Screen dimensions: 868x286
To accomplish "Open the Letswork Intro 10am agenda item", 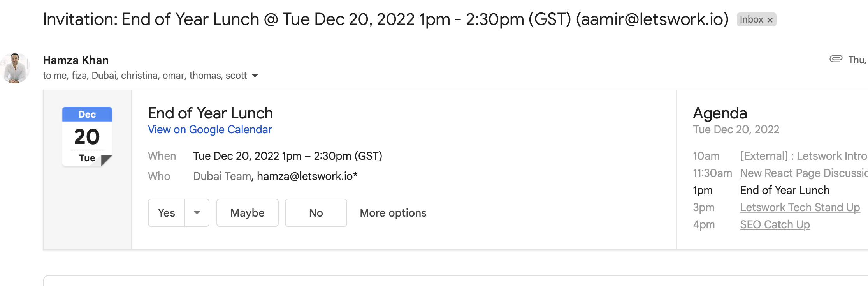I will pos(804,156).
